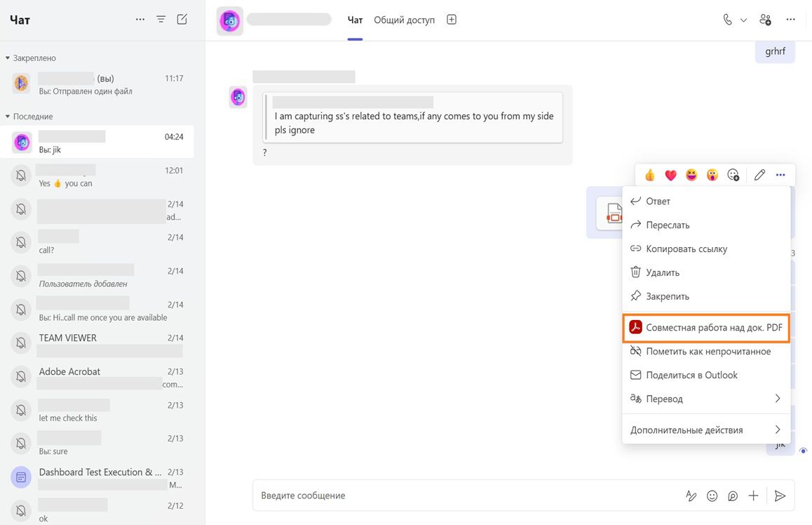Image resolution: width=812 pixels, height=525 pixels.
Task: Open the chat list filter
Action: tap(161, 19)
